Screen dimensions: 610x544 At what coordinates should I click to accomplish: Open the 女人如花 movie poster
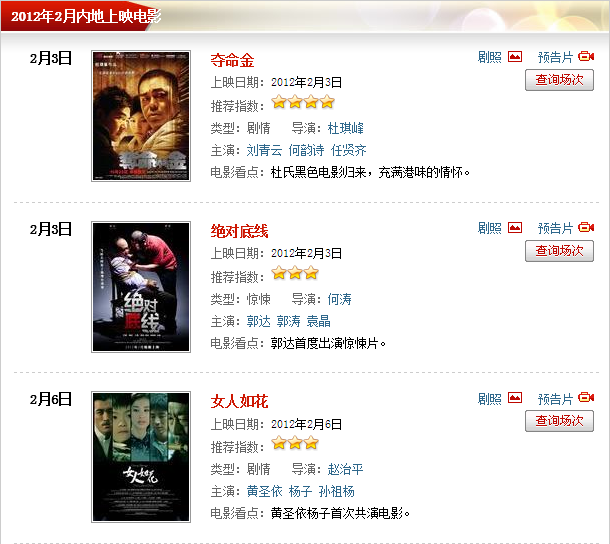[x=141, y=457]
